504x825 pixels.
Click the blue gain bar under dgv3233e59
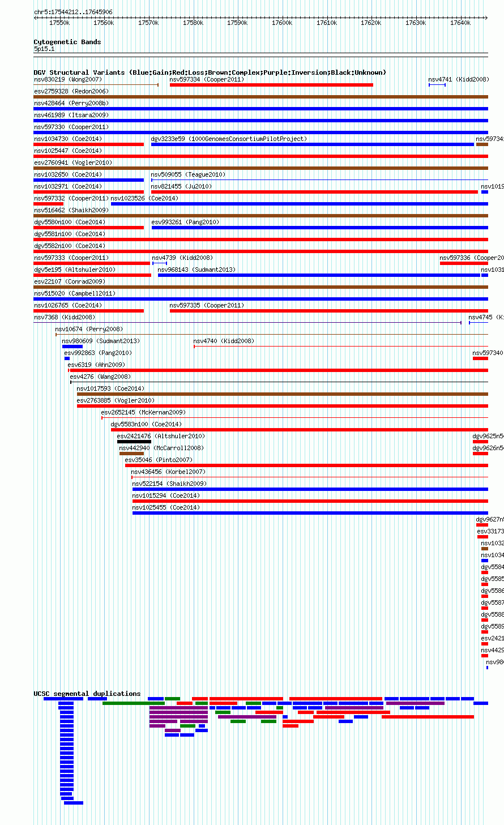point(313,144)
